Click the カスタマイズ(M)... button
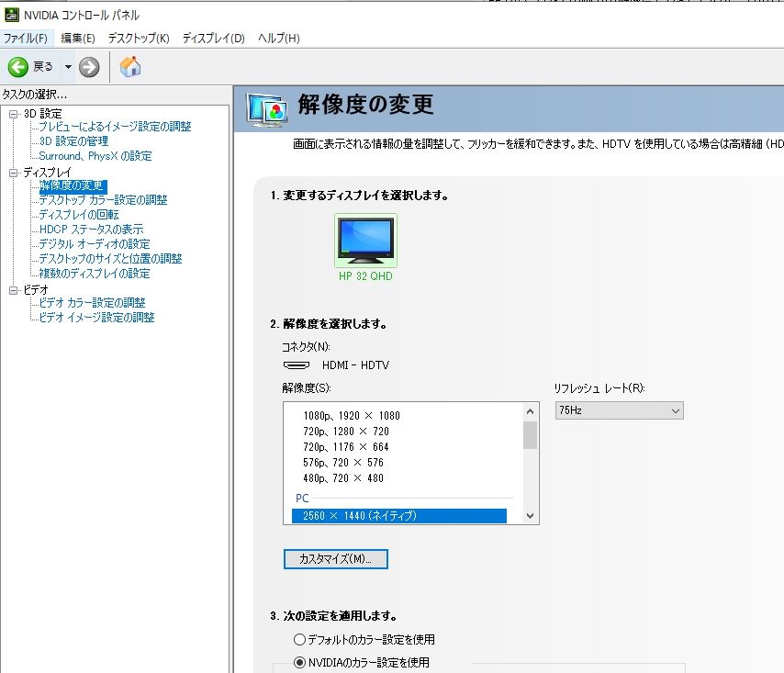Viewport: 784px width, 673px height. point(335,559)
